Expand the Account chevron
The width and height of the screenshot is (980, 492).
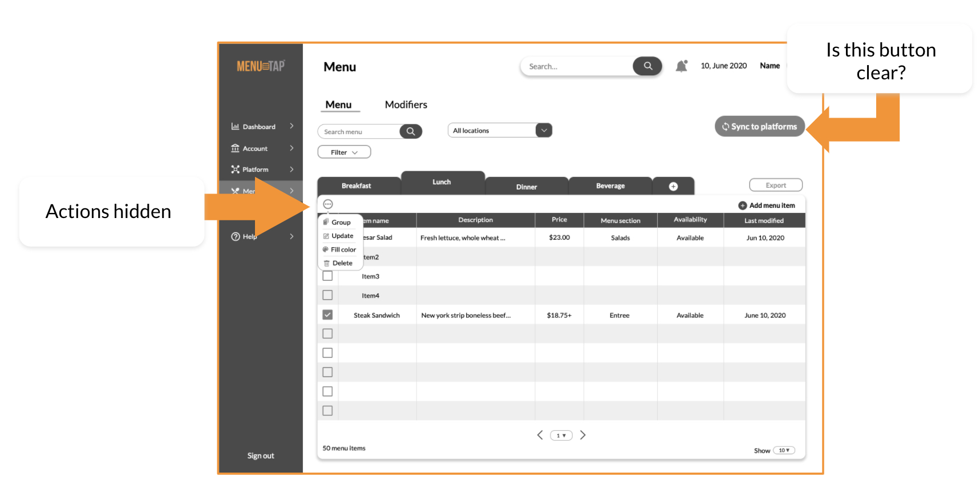click(291, 148)
